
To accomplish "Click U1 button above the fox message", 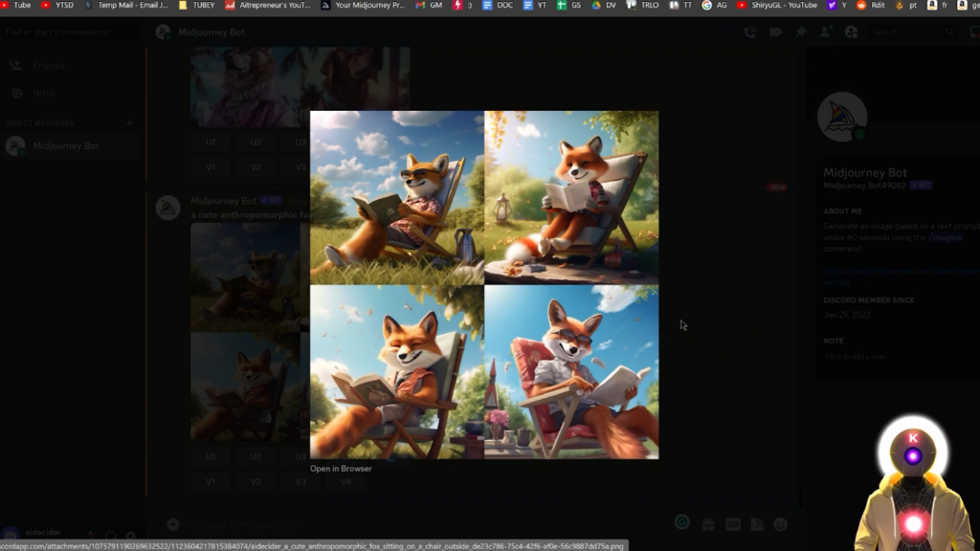I will pyautogui.click(x=211, y=143).
